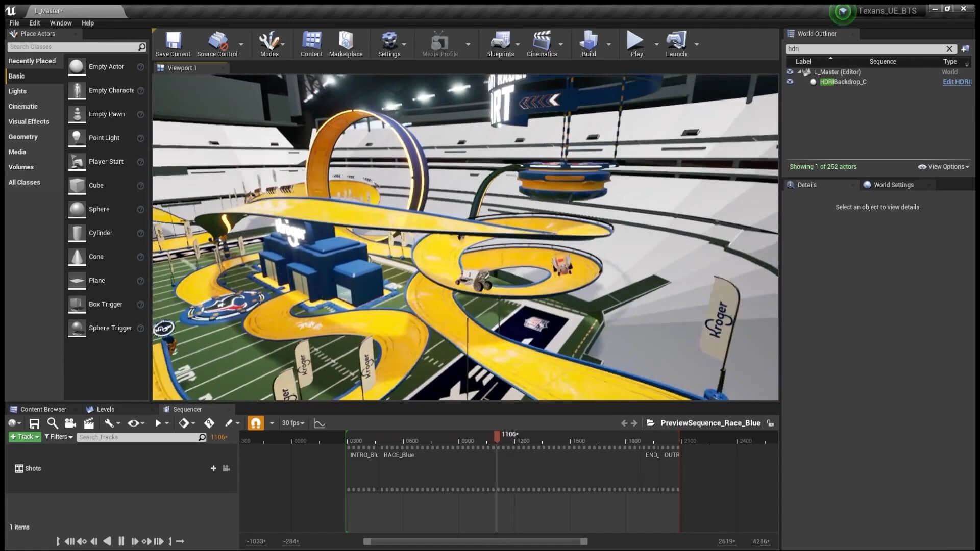
Task: Open the 30 fps frame rate dropdown
Action: [292, 423]
